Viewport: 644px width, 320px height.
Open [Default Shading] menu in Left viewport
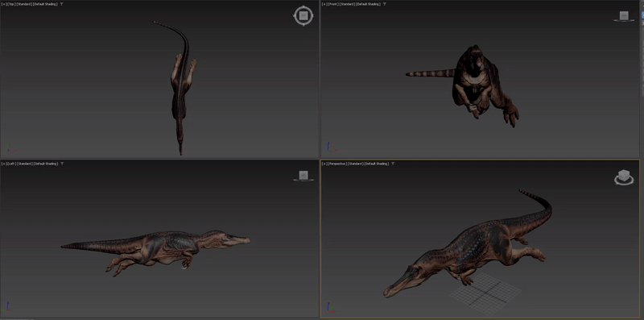click(x=46, y=164)
